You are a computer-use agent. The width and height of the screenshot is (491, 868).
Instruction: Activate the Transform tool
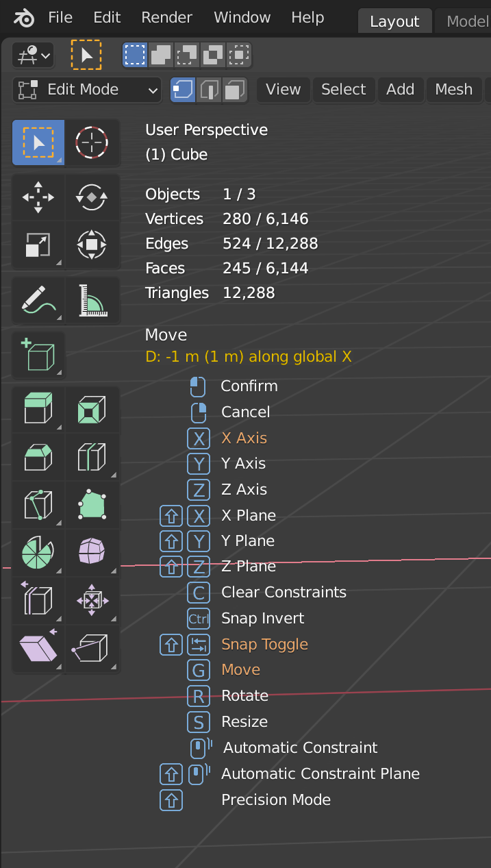click(x=92, y=245)
